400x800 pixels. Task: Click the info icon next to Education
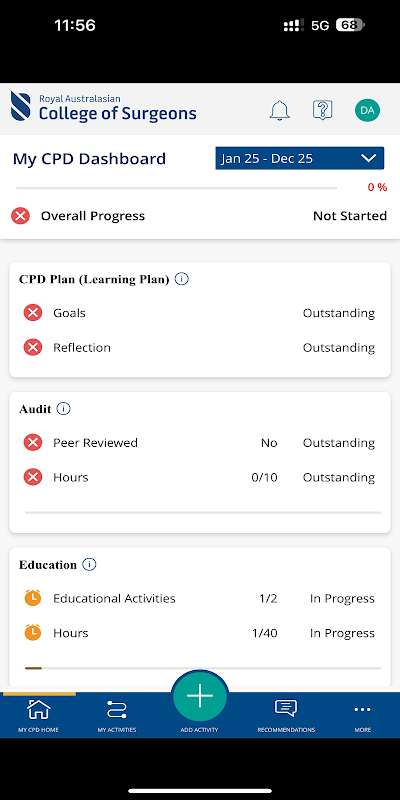[x=89, y=565]
